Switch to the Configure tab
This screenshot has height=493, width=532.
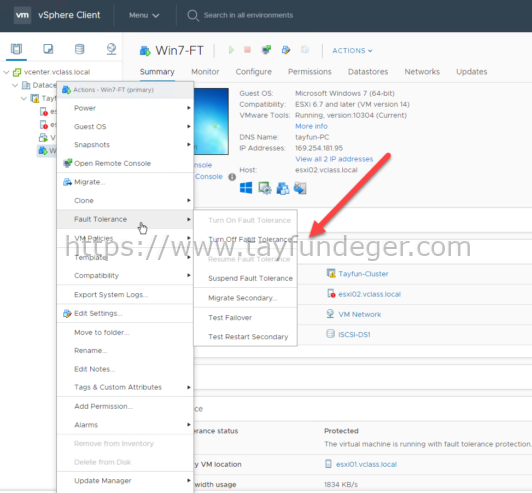coord(253,72)
